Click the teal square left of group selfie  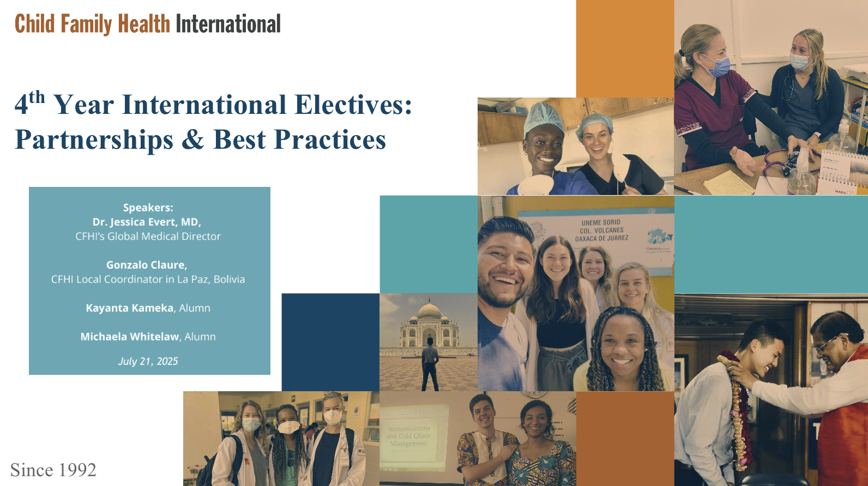click(429, 245)
